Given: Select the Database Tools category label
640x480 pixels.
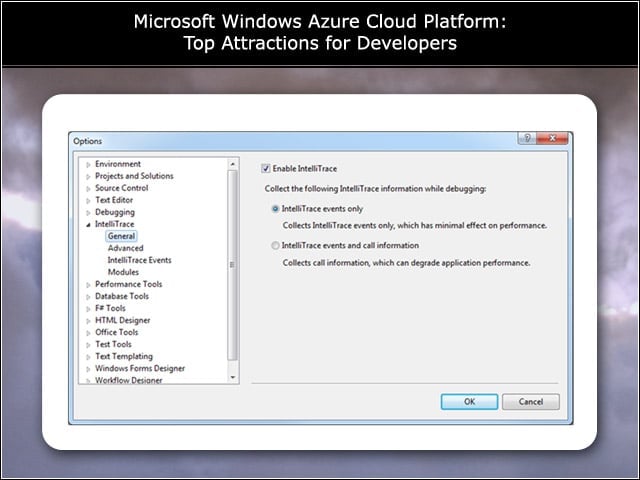Looking at the screenshot, I should tap(122, 296).
